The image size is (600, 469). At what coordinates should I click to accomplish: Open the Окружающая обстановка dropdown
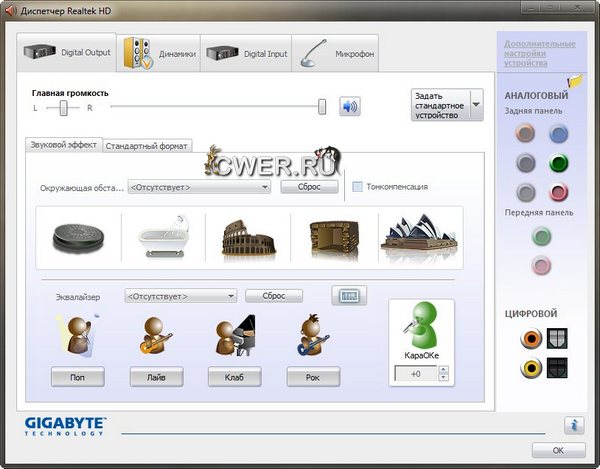pos(199,187)
